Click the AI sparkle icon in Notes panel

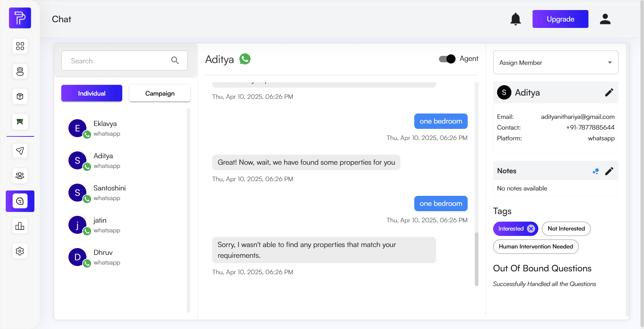tap(596, 171)
